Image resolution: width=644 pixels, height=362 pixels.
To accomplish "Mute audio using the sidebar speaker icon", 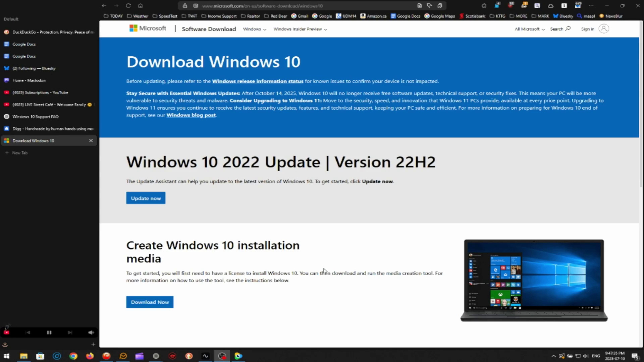I will [x=91, y=333].
